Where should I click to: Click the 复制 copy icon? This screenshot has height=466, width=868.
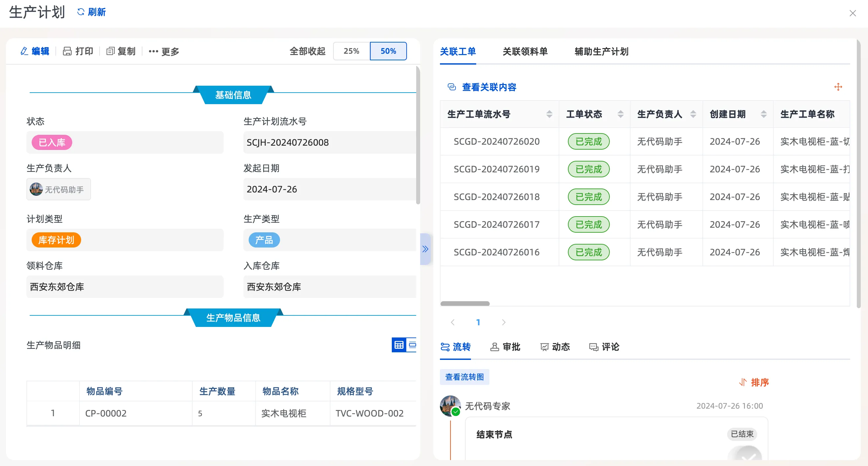coord(110,51)
